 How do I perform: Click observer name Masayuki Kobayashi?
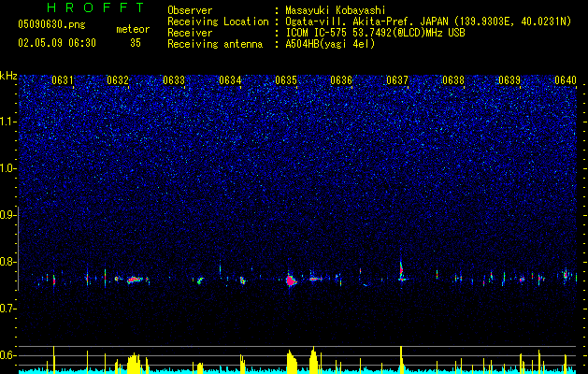click(x=336, y=10)
